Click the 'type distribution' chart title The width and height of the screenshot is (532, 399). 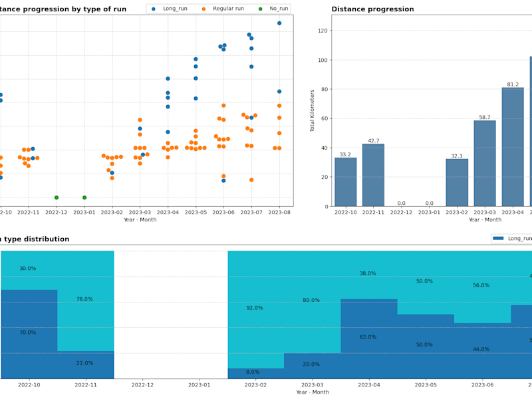point(37,239)
